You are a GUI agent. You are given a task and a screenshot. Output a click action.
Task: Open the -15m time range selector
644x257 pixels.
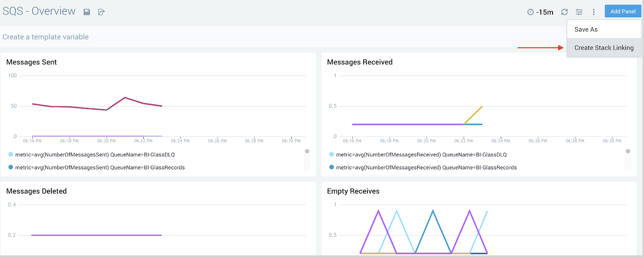[x=544, y=12]
